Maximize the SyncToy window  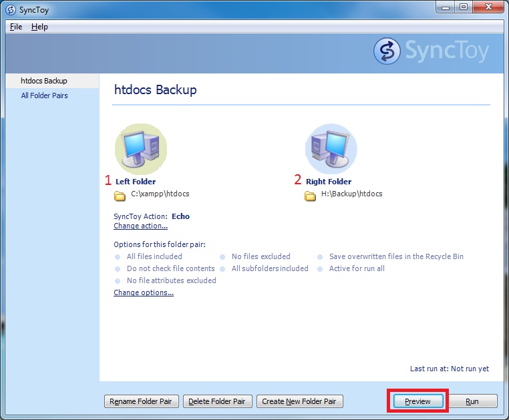[464, 7]
